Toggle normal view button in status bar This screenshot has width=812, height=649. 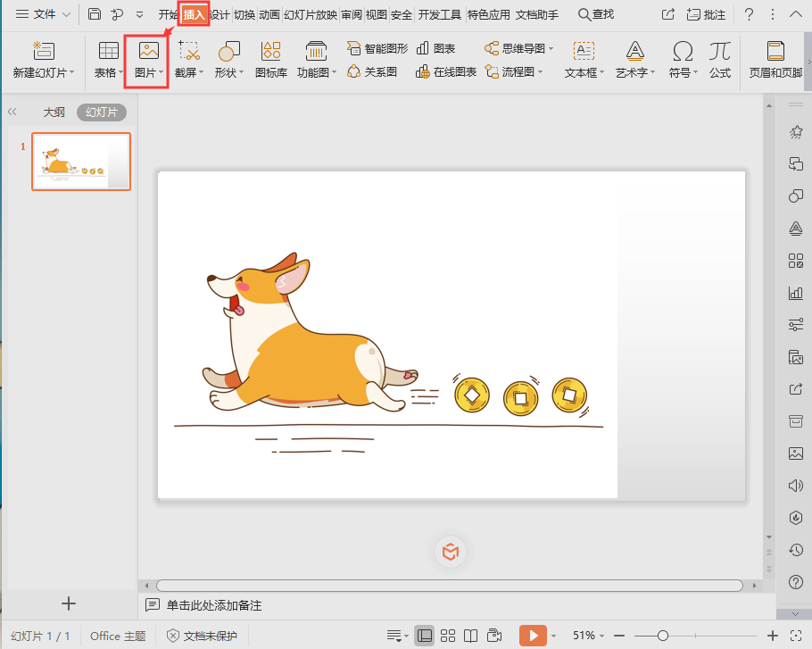(425, 636)
